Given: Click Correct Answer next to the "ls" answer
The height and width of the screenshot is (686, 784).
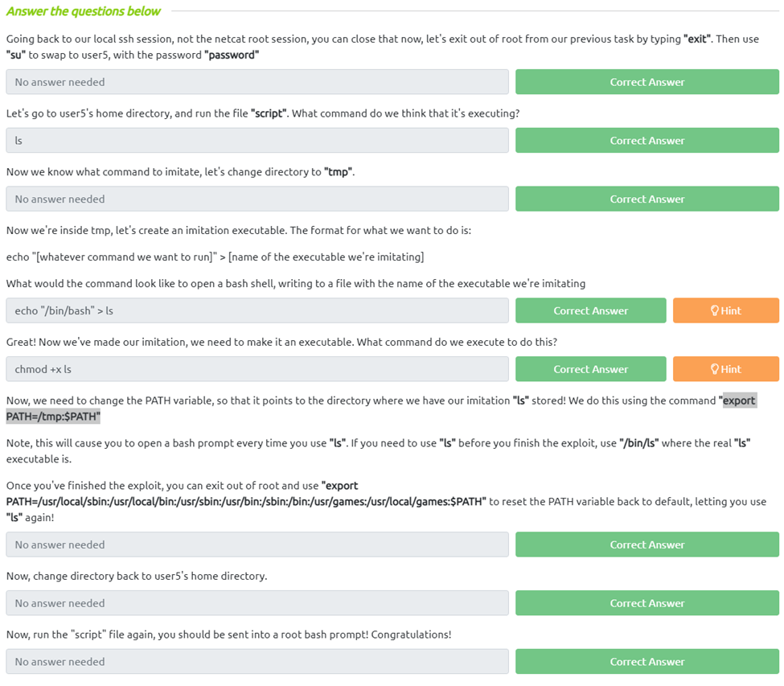Looking at the screenshot, I should [x=646, y=141].
